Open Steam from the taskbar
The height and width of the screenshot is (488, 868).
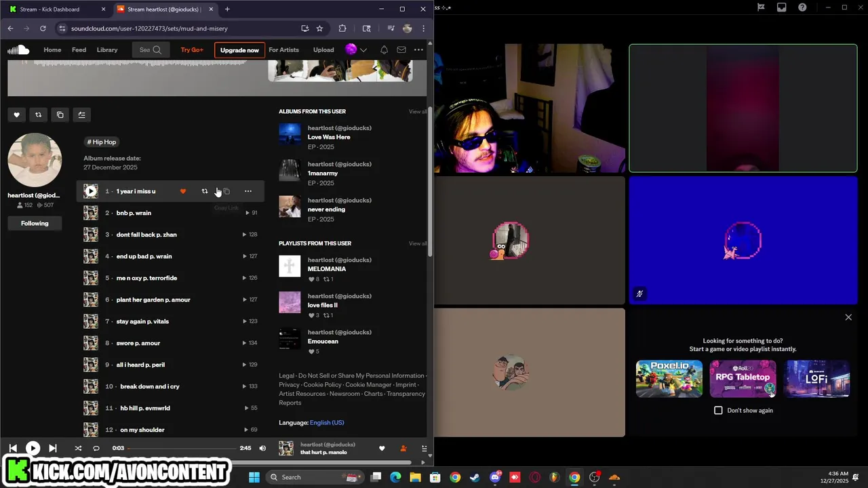pos(475,477)
